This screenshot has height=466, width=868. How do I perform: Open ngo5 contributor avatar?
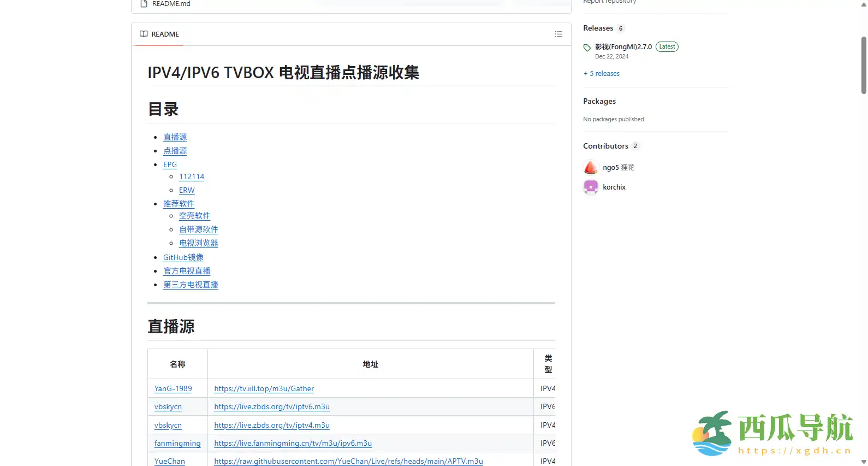click(x=591, y=167)
